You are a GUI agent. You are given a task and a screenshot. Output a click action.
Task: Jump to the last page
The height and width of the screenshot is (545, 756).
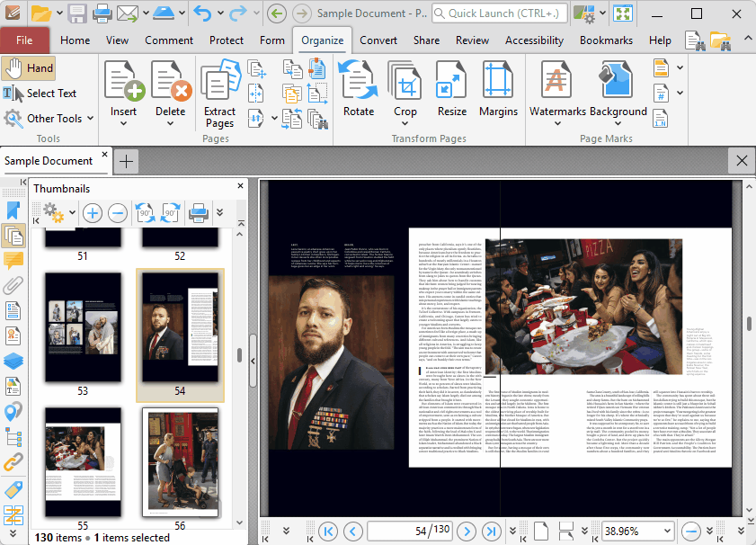[x=492, y=531]
